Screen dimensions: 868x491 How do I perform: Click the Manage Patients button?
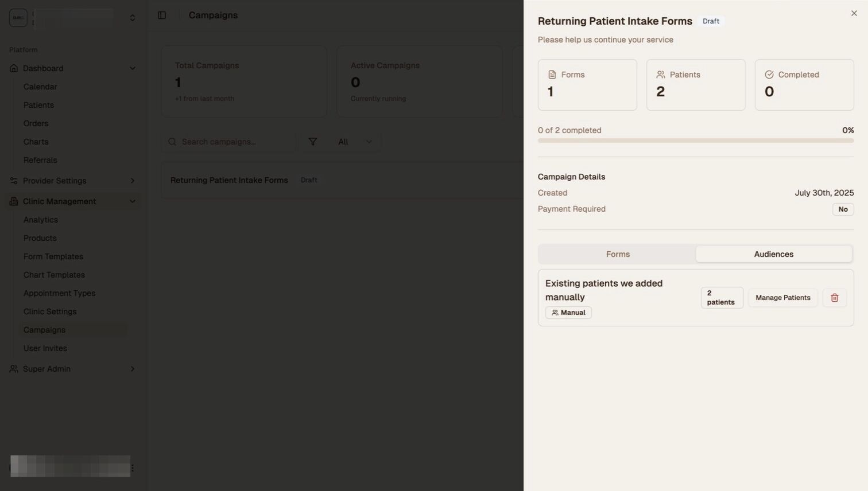tap(782, 298)
